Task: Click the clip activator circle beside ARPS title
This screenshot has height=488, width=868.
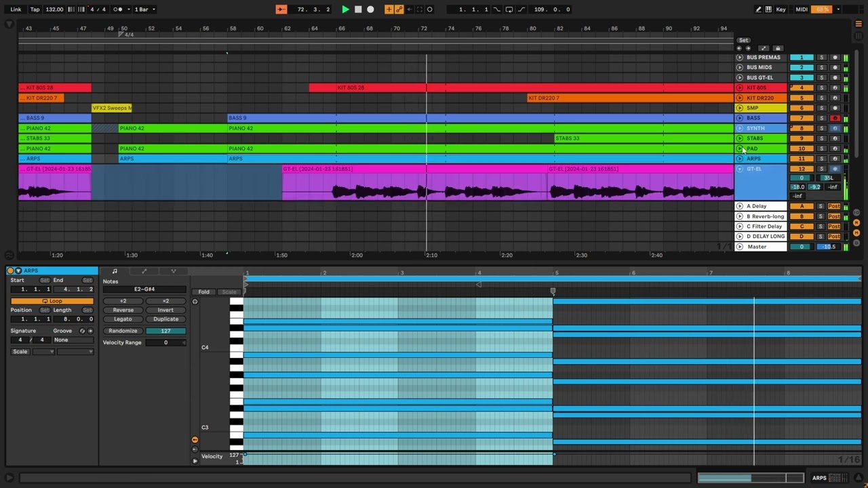Action: pyautogui.click(x=10, y=271)
